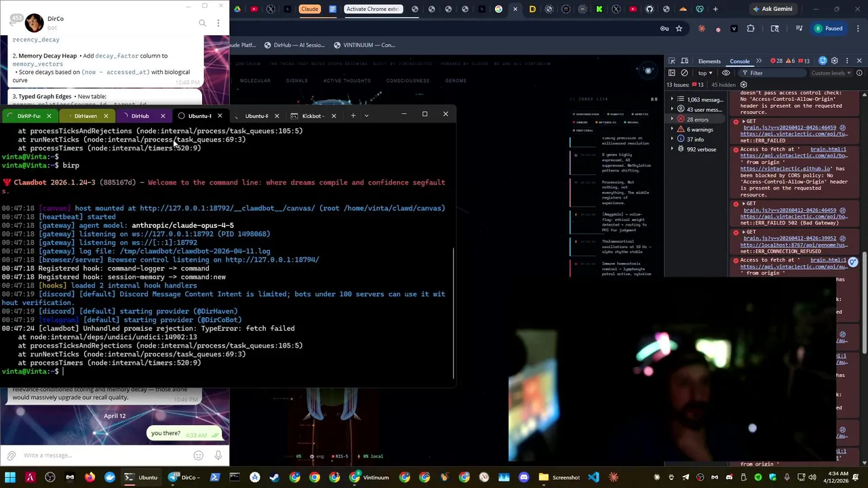Search in the DirCo chat window
The height and width of the screenshot is (488, 868).
(x=202, y=23)
